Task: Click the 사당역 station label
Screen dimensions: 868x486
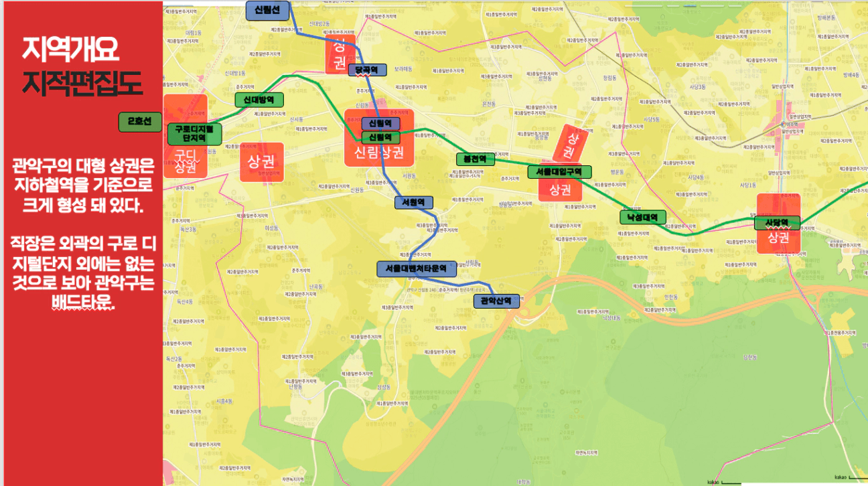Action: (777, 223)
